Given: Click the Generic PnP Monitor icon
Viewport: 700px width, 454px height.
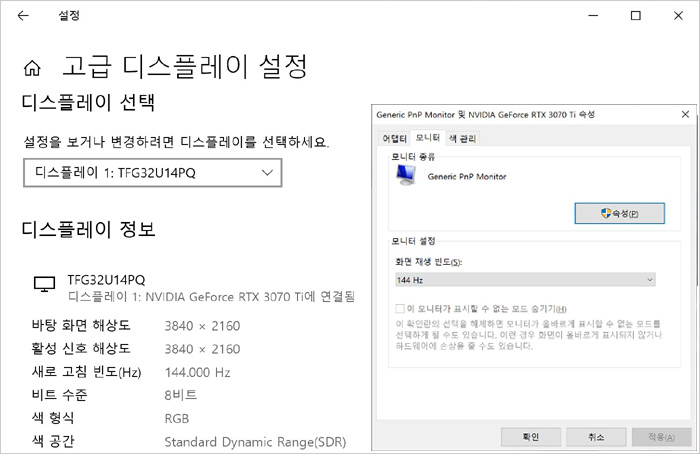Looking at the screenshot, I should [406, 176].
